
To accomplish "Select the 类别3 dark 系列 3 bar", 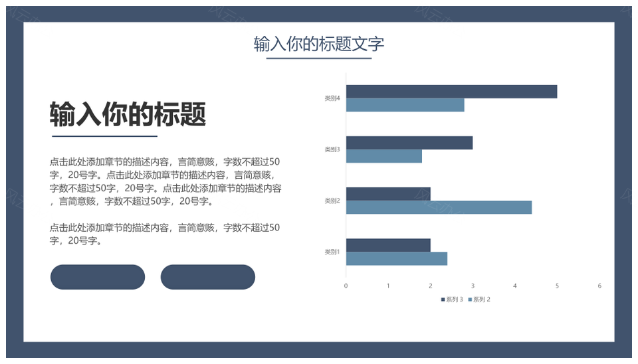I will click(409, 143).
